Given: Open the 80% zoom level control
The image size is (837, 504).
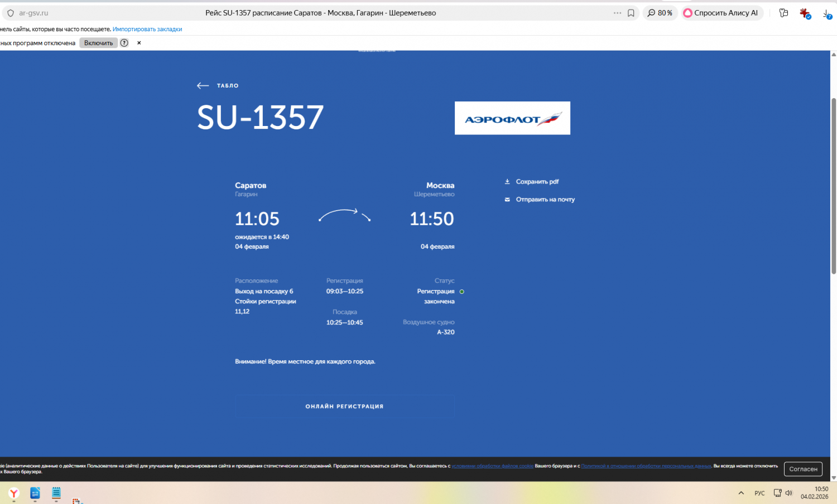Looking at the screenshot, I should pos(660,13).
